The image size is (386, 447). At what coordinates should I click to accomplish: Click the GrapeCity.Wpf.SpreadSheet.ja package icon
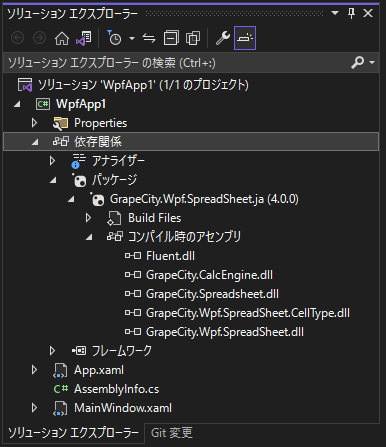[97, 199]
